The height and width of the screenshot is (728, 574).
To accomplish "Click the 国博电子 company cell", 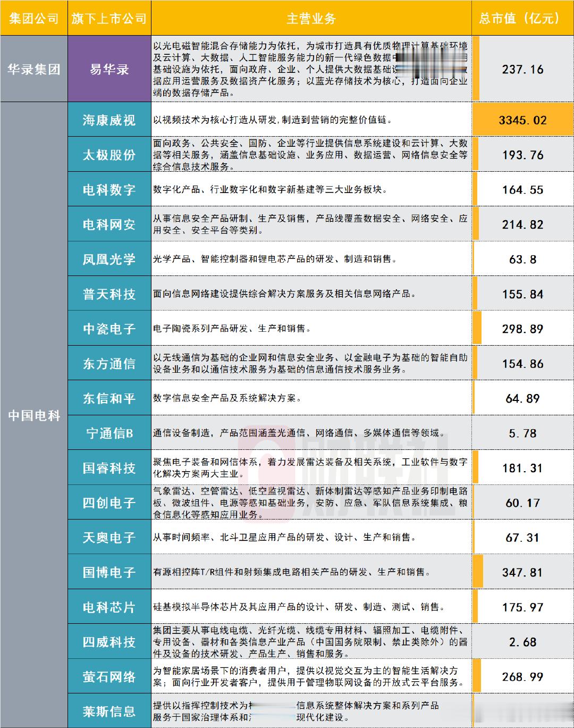I will pyautogui.click(x=109, y=572).
